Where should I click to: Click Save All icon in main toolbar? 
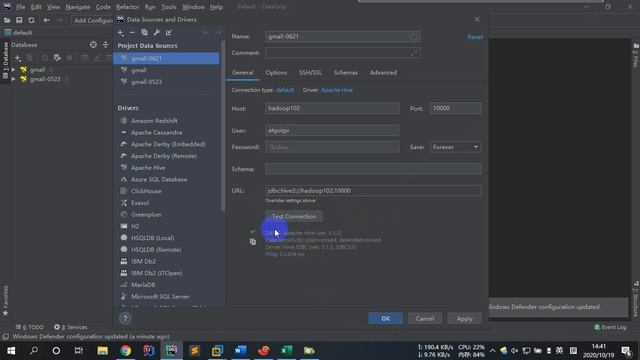(19, 20)
